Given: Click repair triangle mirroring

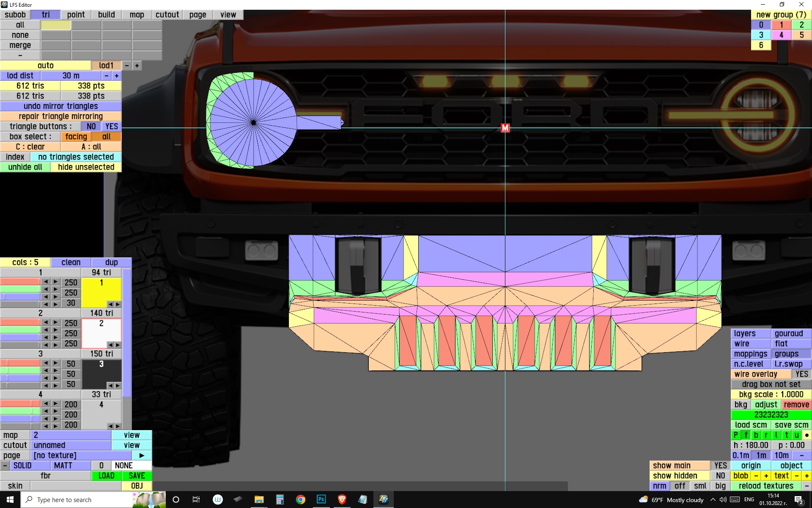Looking at the screenshot, I should coord(60,116).
